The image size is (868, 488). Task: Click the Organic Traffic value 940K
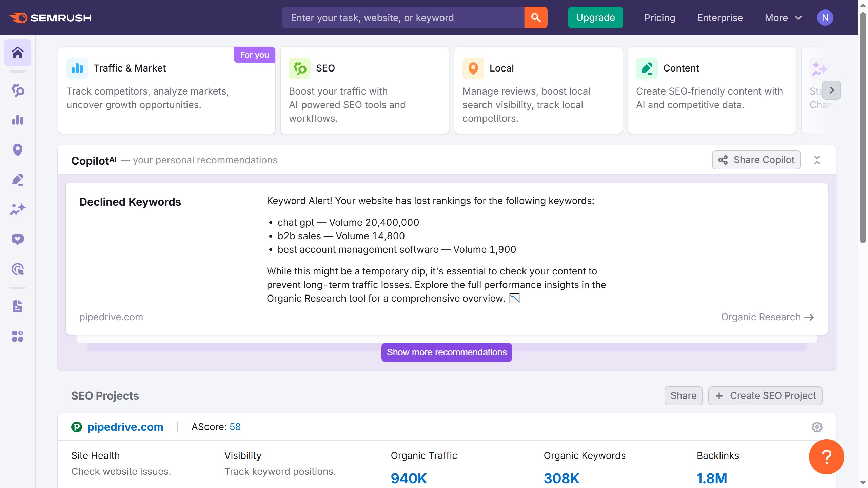coord(409,479)
